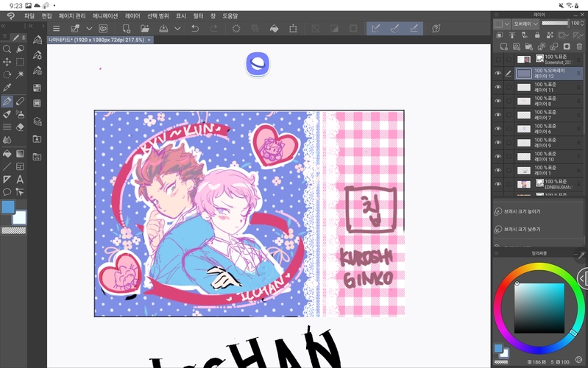Click the create layer mask button
Image resolution: width=588 pixels, height=368 pixels.
(x=567, y=46)
